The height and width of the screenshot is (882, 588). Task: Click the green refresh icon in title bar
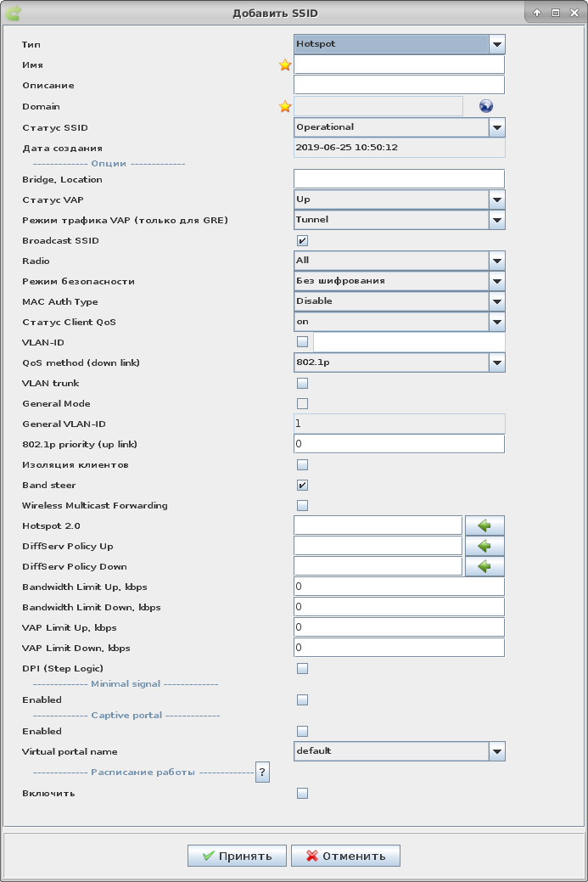[14, 14]
